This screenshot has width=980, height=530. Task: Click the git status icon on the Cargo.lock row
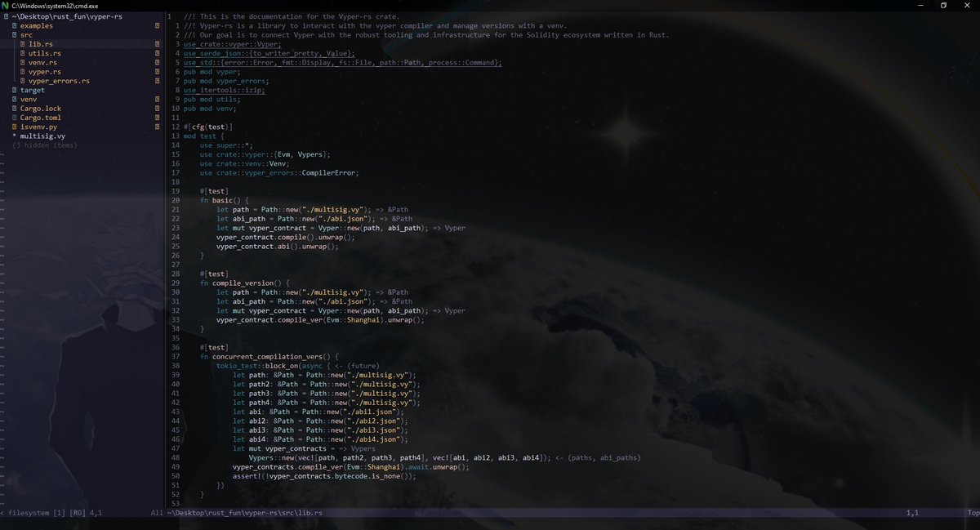pyautogui.click(x=158, y=109)
